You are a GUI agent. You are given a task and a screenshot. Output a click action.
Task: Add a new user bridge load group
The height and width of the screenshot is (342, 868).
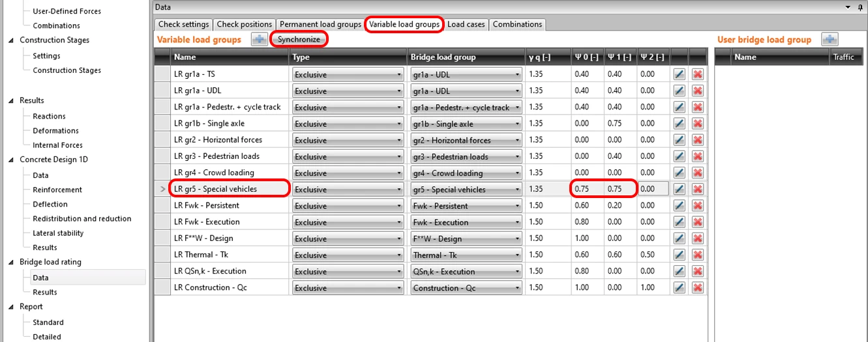click(830, 40)
